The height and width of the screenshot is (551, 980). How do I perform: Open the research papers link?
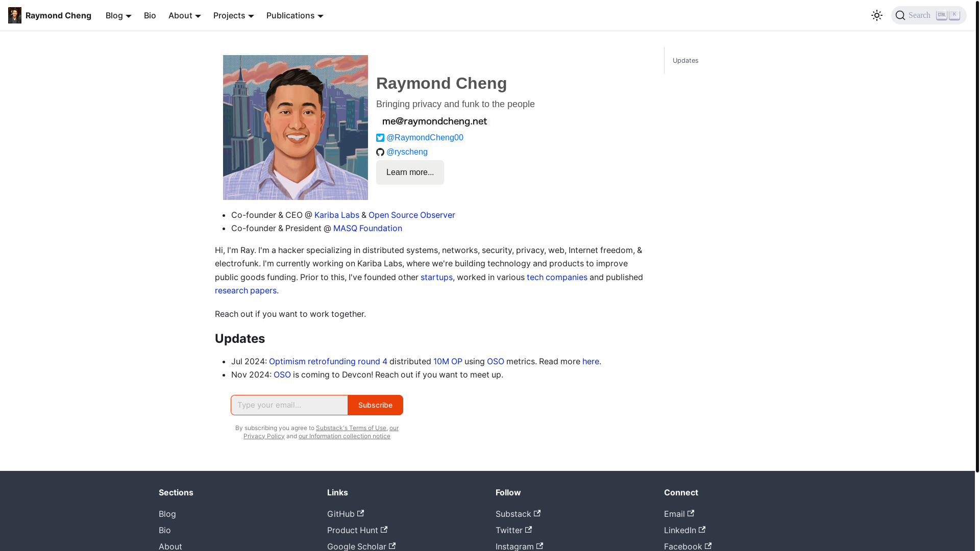click(246, 290)
